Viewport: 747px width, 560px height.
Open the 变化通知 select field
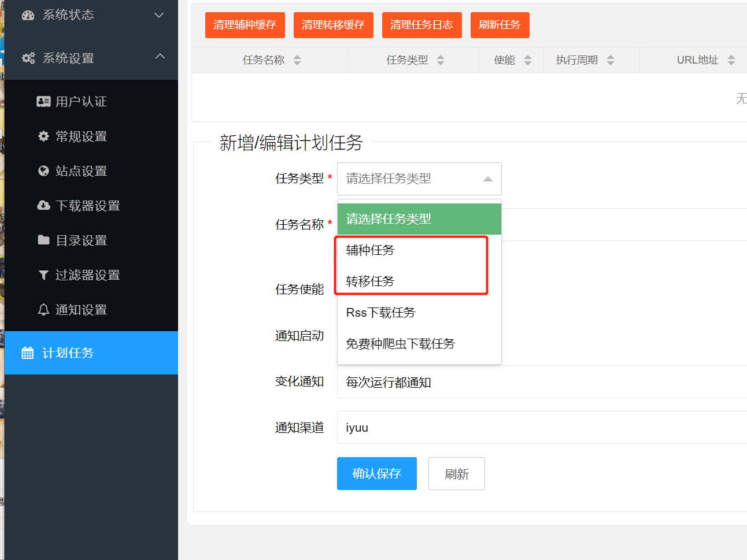(x=542, y=382)
